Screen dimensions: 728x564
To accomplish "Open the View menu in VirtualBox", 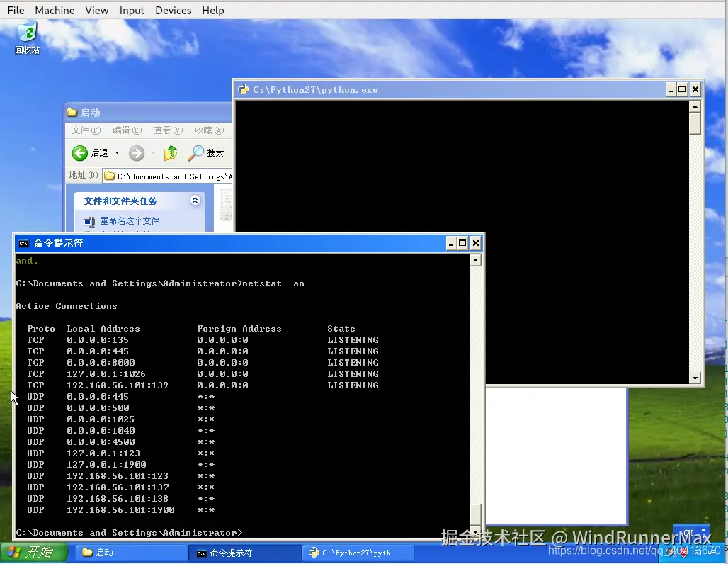I will pos(96,10).
